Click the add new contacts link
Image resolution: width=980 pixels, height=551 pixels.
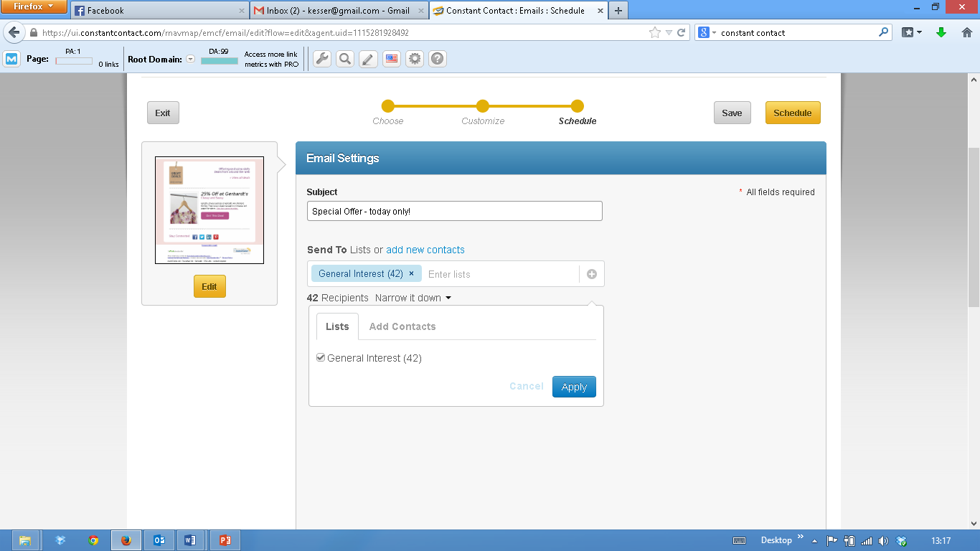click(425, 250)
